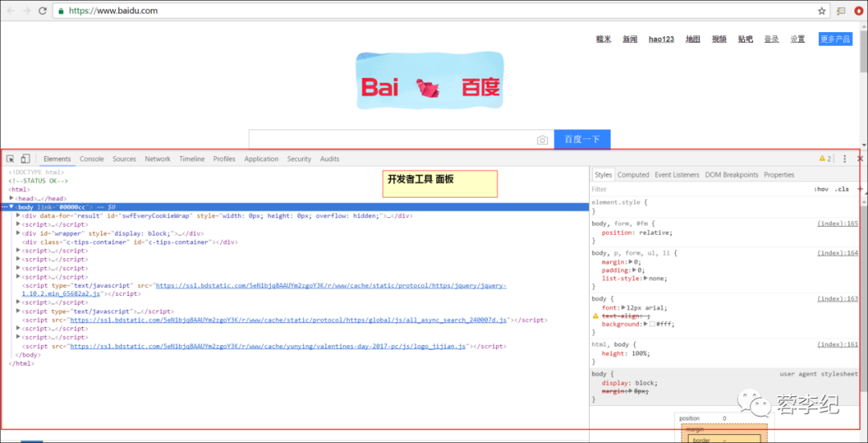
Task: Open the 地图 maps link
Action: [x=693, y=39]
